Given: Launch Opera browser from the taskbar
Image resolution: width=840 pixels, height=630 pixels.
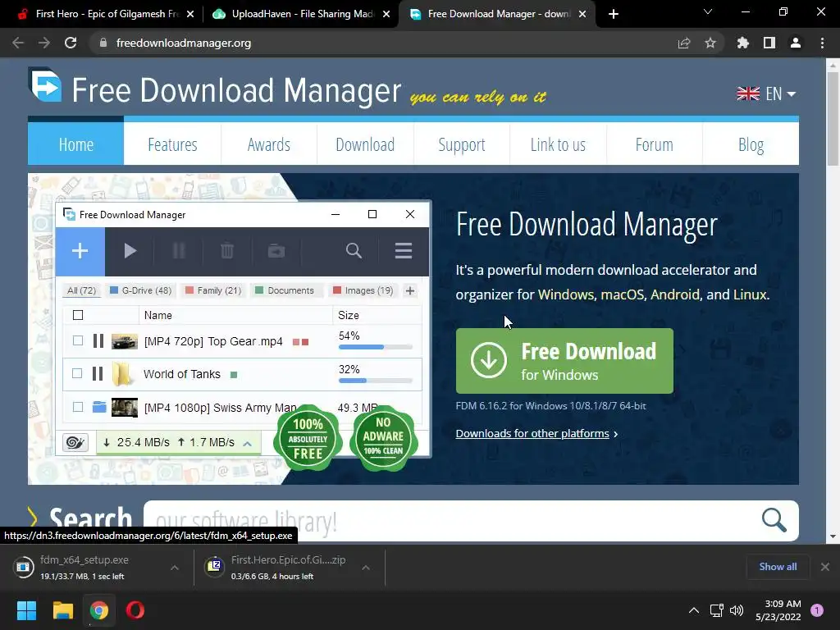Looking at the screenshot, I should 135,610.
